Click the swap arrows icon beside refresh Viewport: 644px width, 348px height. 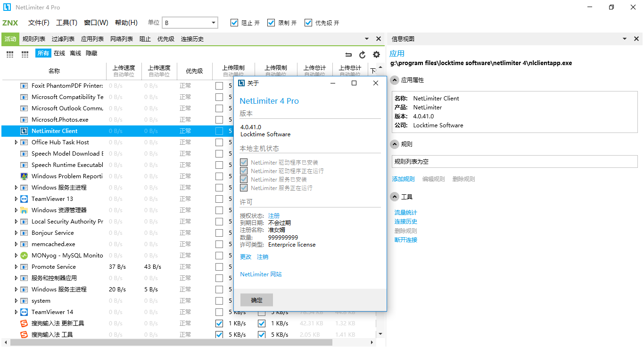pyautogui.click(x=348, y=55)
